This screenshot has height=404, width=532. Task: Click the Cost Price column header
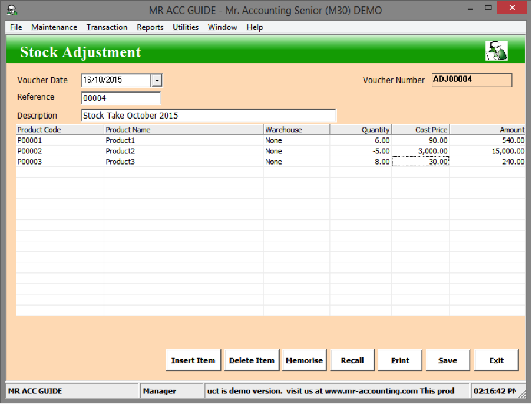coord(421,130)
